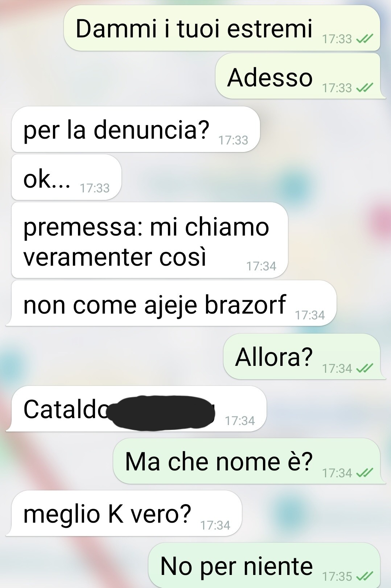The width and height of the screenshot is (391, 588).
Task: Tap the "Dammi i tuoi estremi" message bubble
Action: click(x=222, y=28)
